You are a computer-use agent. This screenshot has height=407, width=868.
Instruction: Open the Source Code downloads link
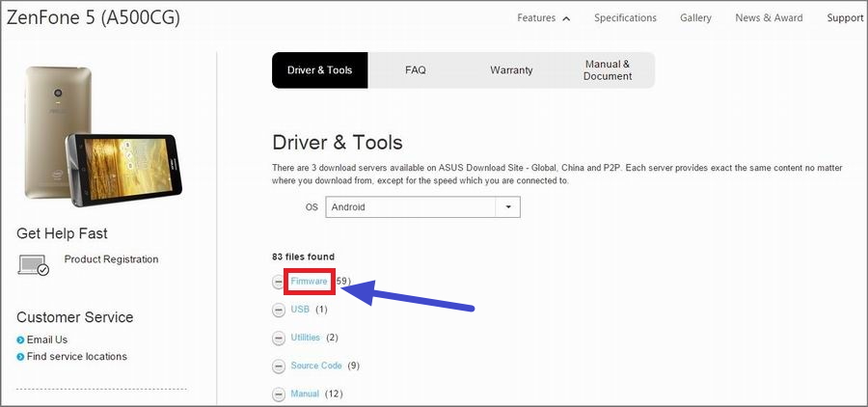point(316,366)
